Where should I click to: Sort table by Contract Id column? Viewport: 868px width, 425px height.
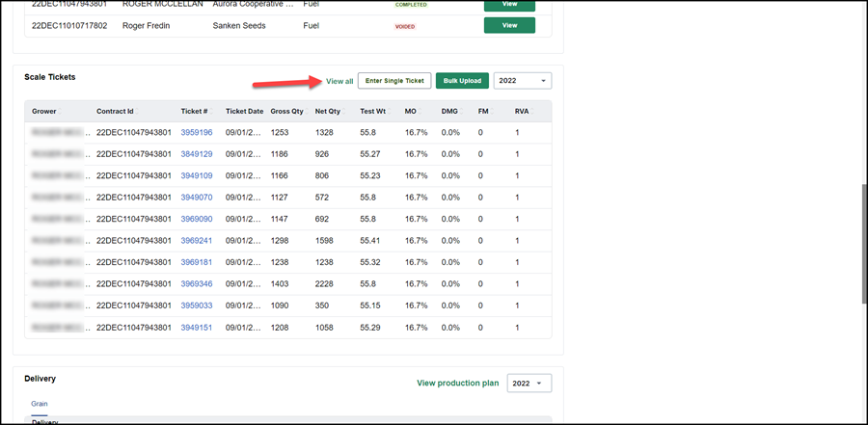point(117,111)
